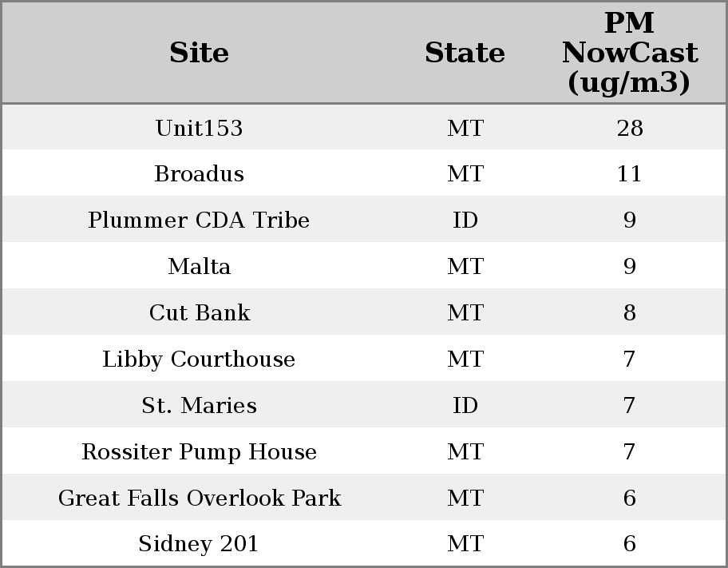Click the Site column header
The width and height of the screenshot is (728, 568).
point(199,54)
